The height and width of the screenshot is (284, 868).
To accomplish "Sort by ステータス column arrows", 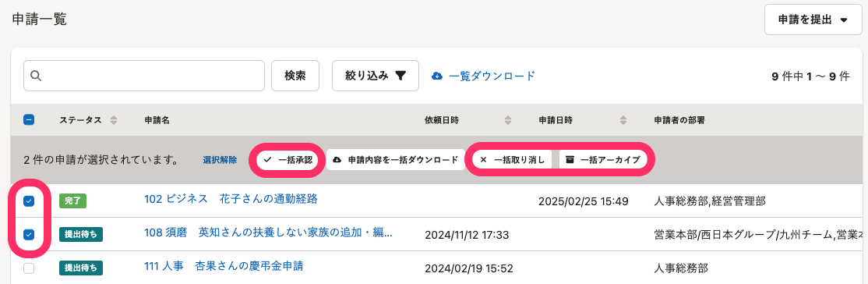I will point(114,120).
